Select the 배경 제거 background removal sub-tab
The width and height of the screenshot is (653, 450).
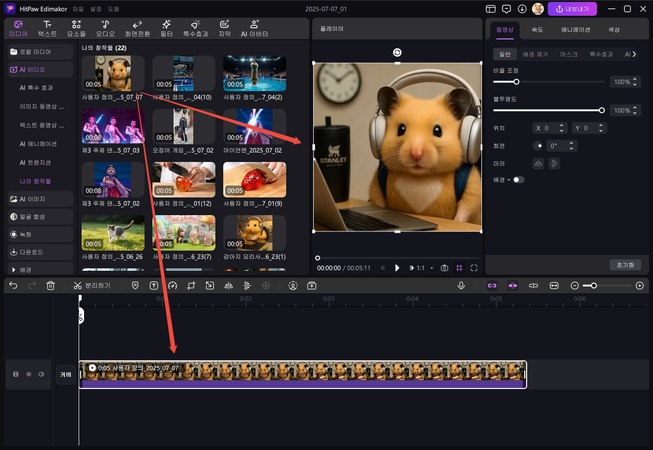(x=535, y=54)
